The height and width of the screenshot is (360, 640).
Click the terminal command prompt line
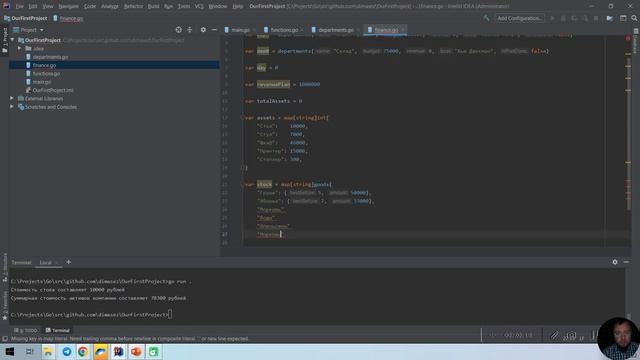click(91, 315)
